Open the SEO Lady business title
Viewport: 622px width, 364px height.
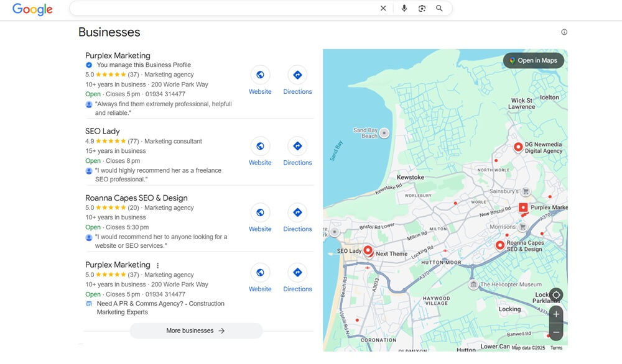pos(103,131)
